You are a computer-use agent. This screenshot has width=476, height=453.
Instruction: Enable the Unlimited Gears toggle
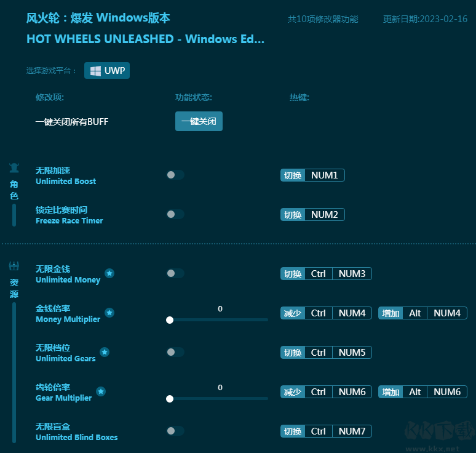pyautogui.click(x=175, y=352)
